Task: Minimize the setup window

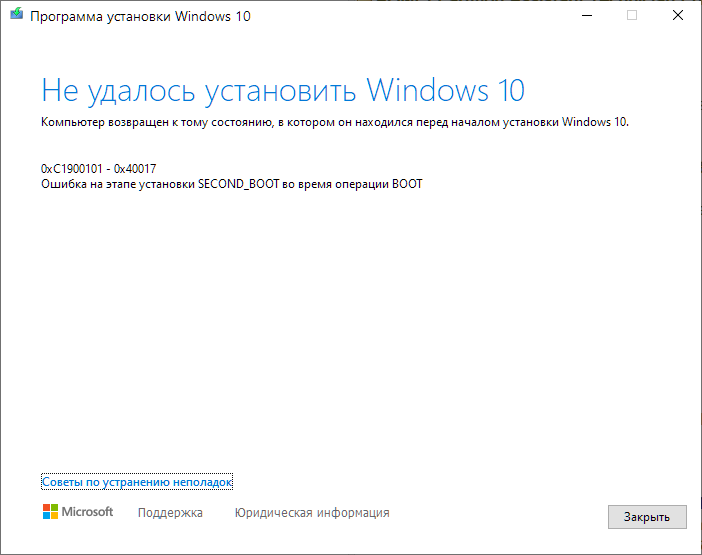Action: (x=587, y=16)
